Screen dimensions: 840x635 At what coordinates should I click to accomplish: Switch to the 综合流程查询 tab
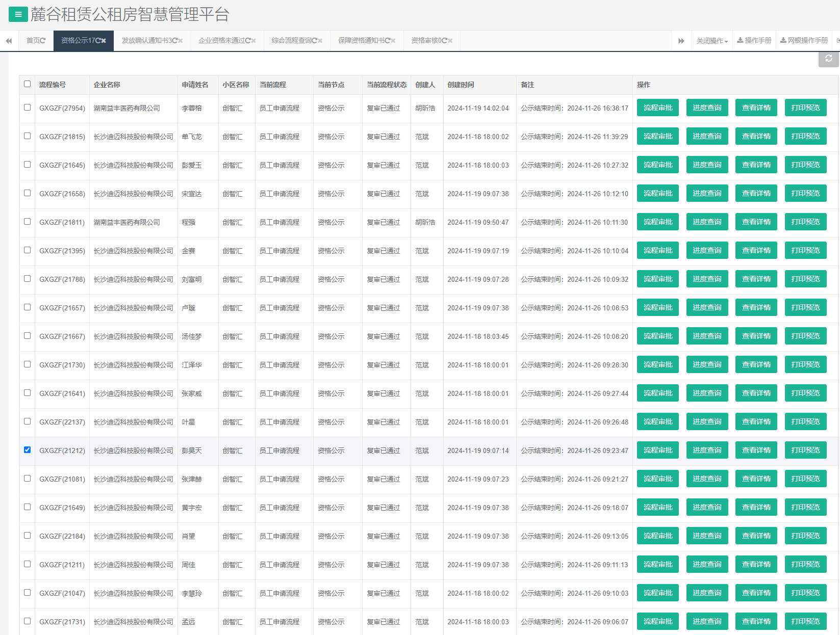click(294, 41)
